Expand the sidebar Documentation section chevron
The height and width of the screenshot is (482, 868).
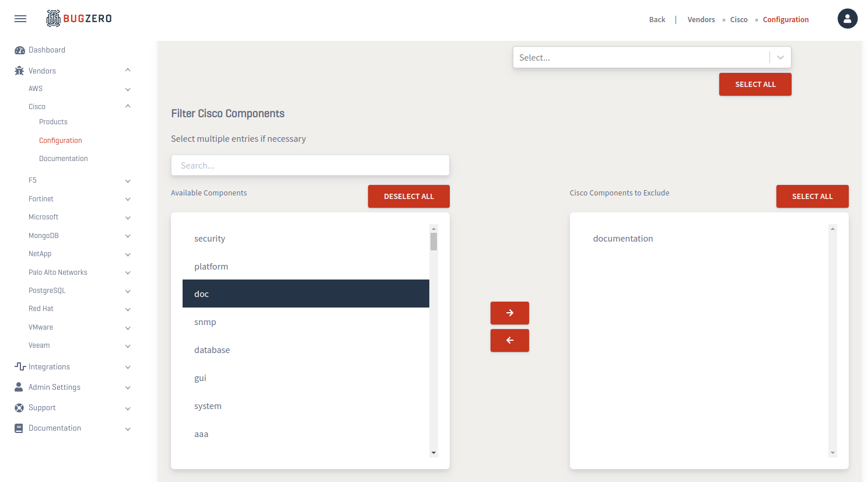click(128, 429)
